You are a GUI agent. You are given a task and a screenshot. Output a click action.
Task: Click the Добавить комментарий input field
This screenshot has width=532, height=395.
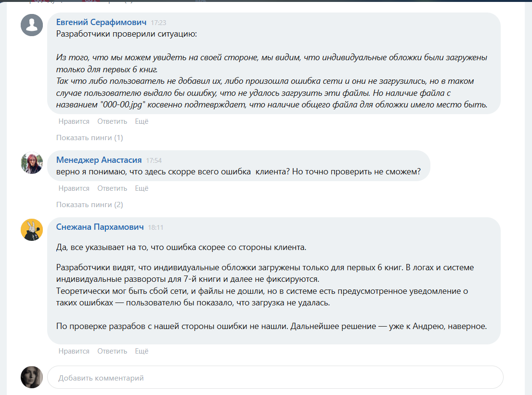tap(274, 378)
